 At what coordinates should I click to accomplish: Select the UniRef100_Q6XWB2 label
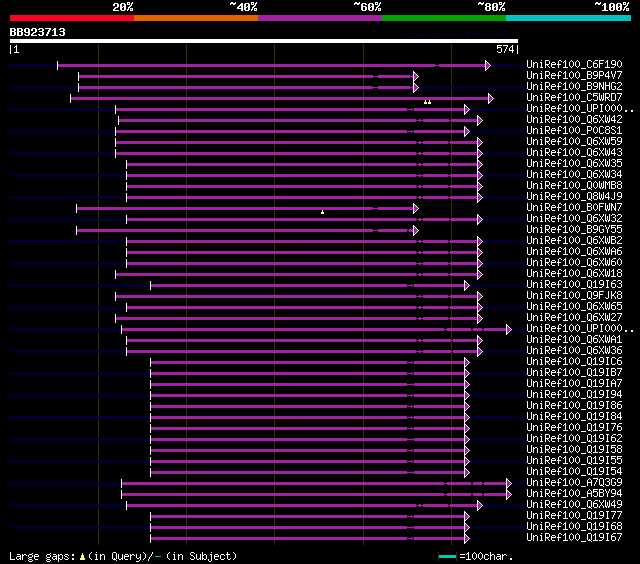[x=574, y=241]
